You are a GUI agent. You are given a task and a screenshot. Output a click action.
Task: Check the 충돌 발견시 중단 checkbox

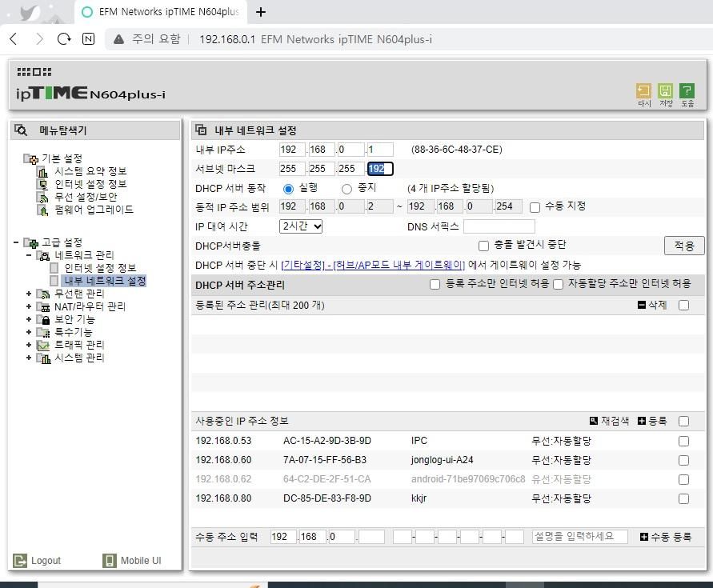point(483,246)
